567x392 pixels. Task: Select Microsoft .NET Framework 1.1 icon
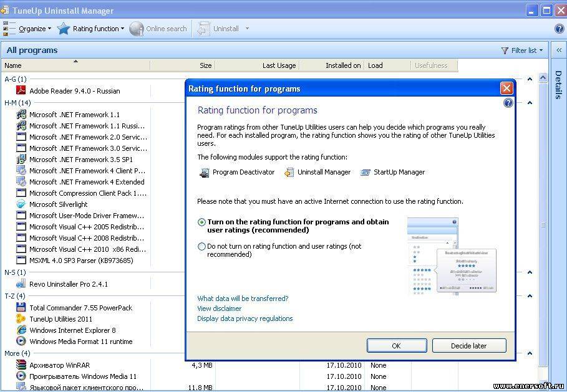pyautogui.click(x=21, y=115)
